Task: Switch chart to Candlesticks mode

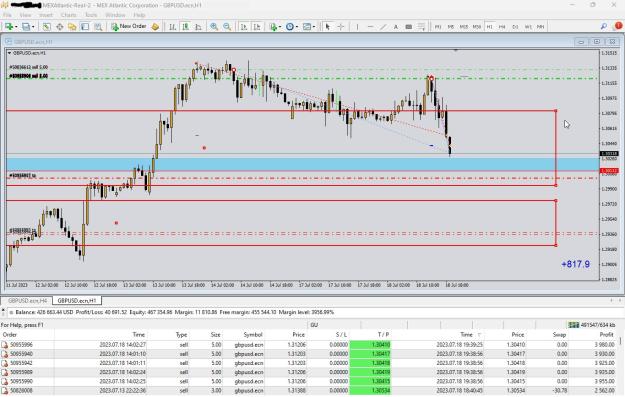Action: (185, 27)
